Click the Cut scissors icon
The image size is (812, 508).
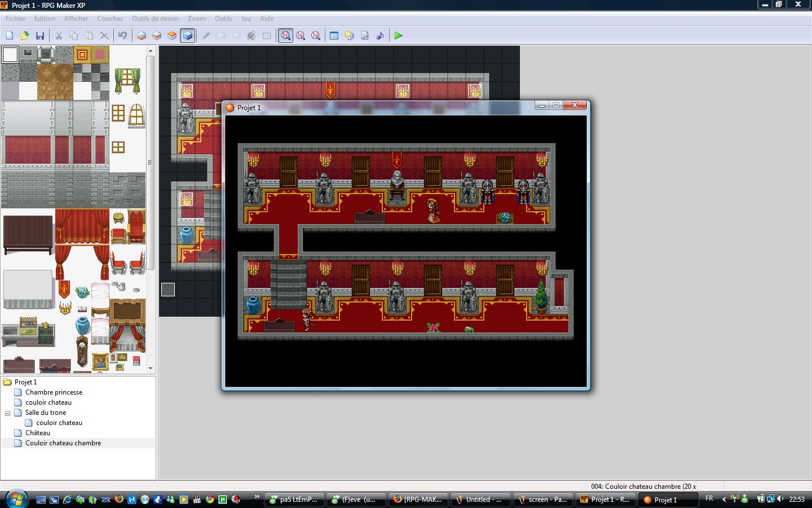[59, 36]
